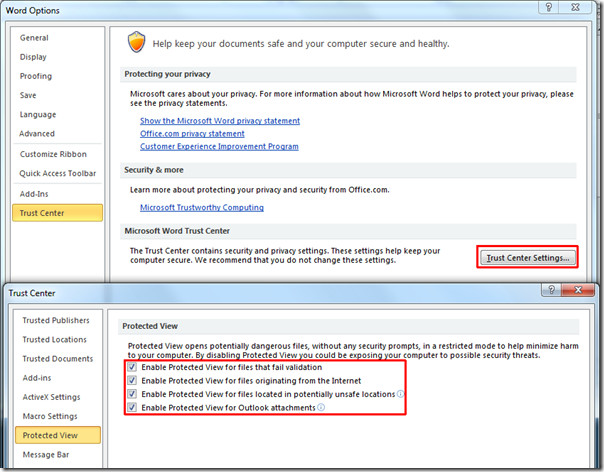Select Display in Word Options
The width and height of the screenshot is (604, 472).
click(57, 57)
